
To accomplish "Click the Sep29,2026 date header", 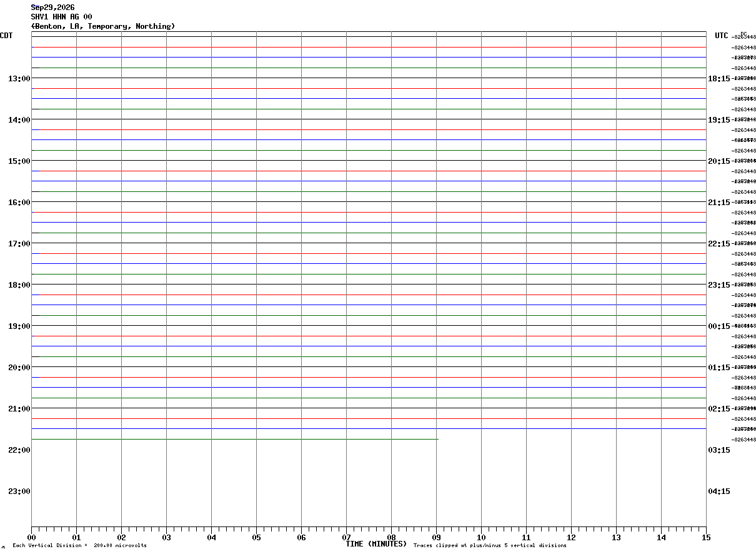I will tap(53, 8).
